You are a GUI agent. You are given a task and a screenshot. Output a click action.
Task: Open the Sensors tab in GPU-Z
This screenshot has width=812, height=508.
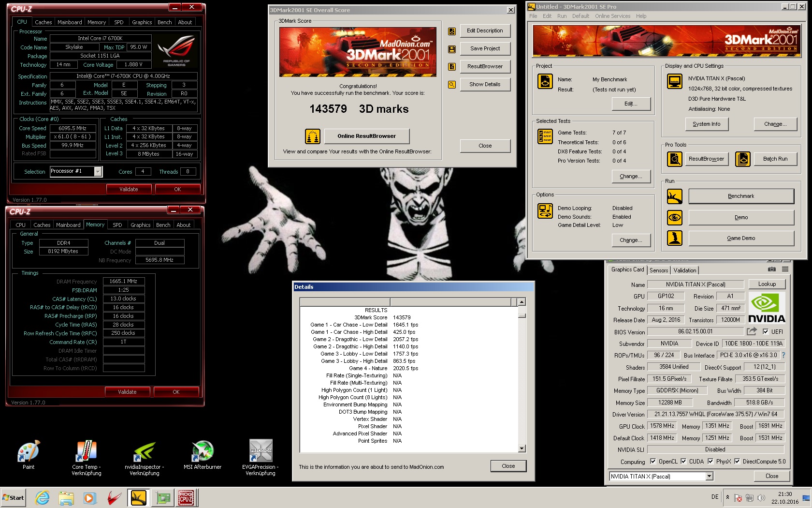tap(659, 270)
